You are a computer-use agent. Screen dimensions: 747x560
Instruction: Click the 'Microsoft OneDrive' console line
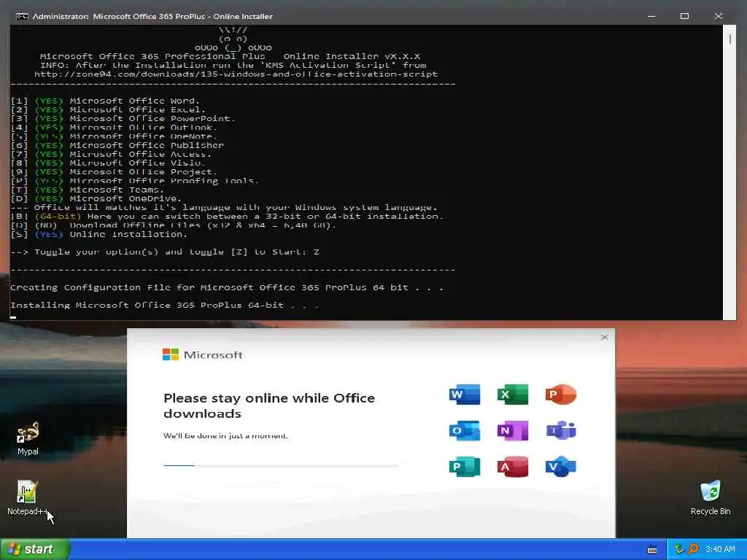coord(96,198)
